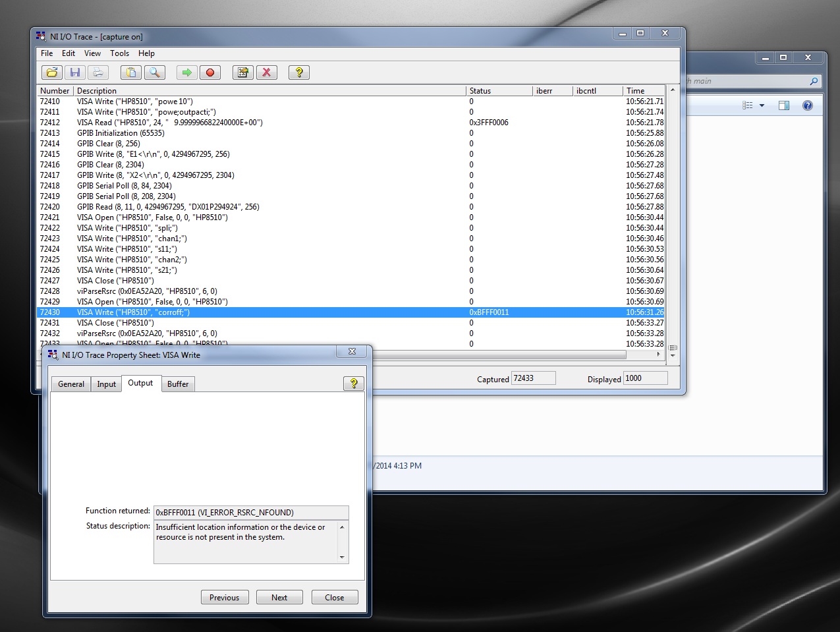Select row 72422 VISA Write "spli;"
The height and width of the screenshot is (632, 840).
pyautogui.click(x=350, y=228)
